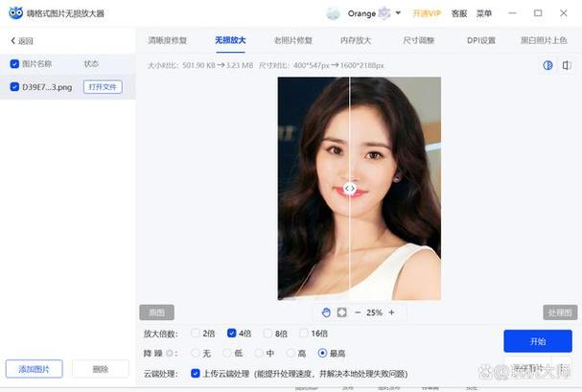
Task: Set noise reduction to 中
Action: click(x=259, y=353)
